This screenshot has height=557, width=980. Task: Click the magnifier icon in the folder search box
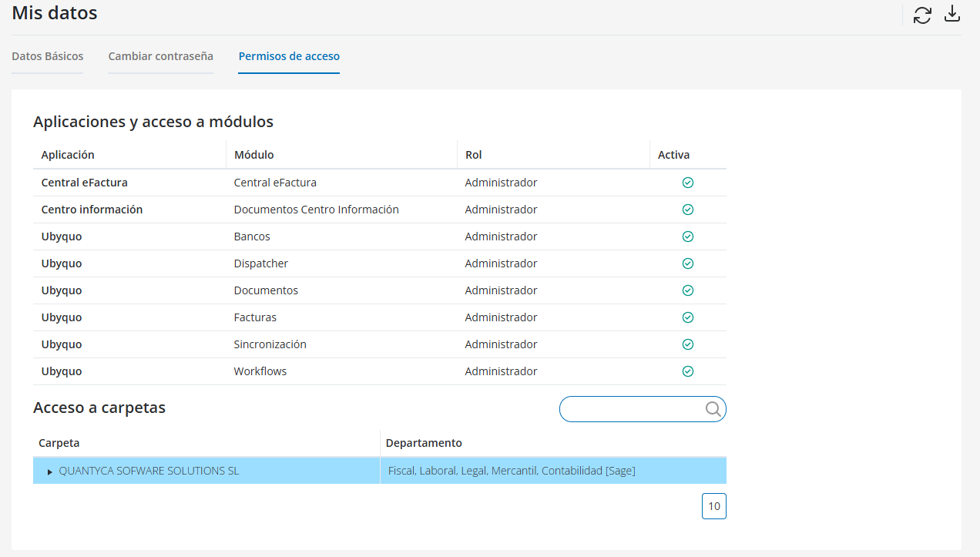pos(713,409)
